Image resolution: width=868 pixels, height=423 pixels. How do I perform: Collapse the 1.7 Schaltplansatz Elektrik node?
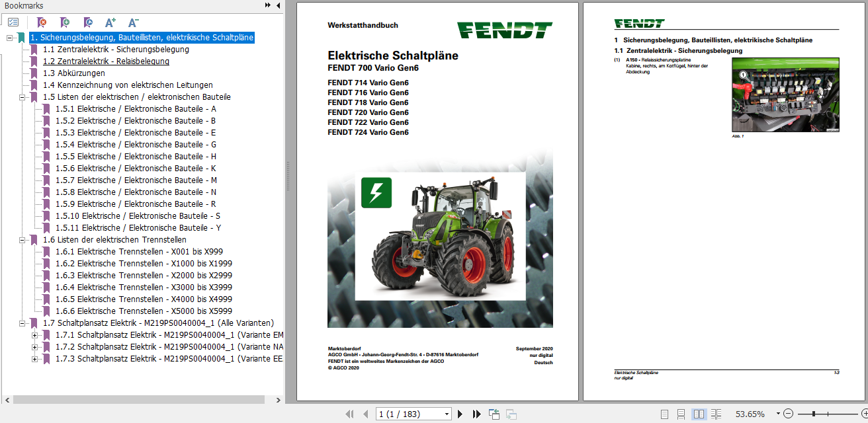[22, 323]
